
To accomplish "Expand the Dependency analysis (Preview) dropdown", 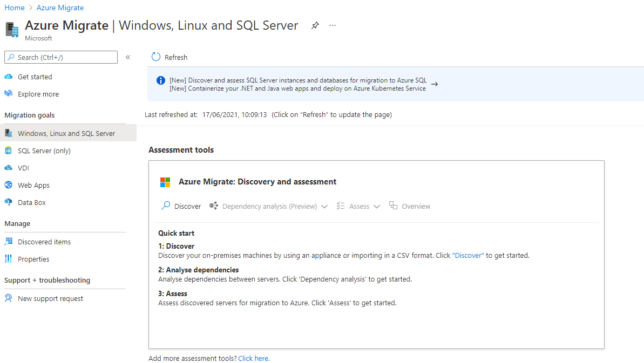I will [324, 207].
